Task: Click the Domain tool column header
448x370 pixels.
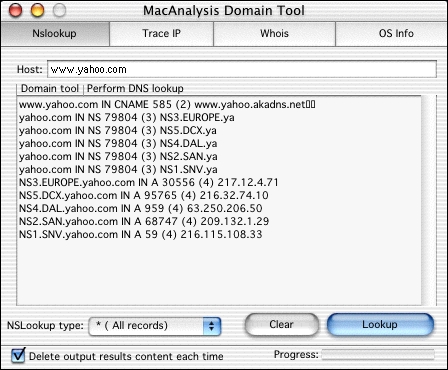Action: pyautogui.click(x=50, y=89)
